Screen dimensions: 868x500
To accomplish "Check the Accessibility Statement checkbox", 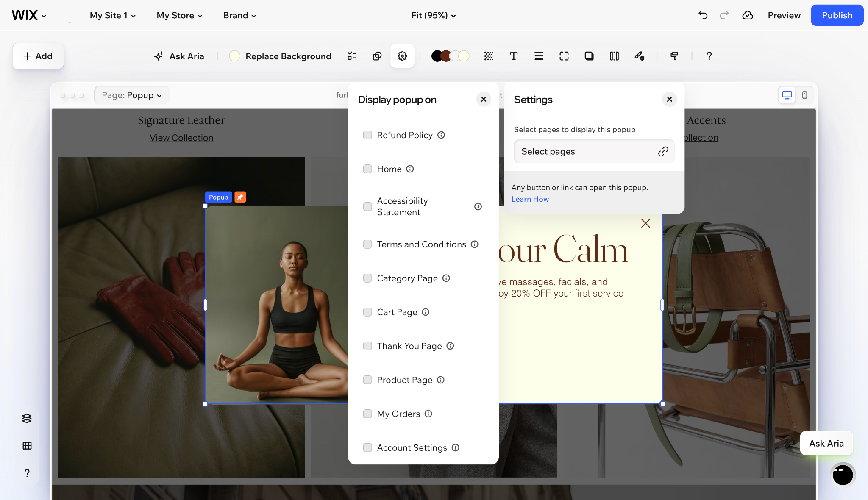I will (x=367, y=206).
